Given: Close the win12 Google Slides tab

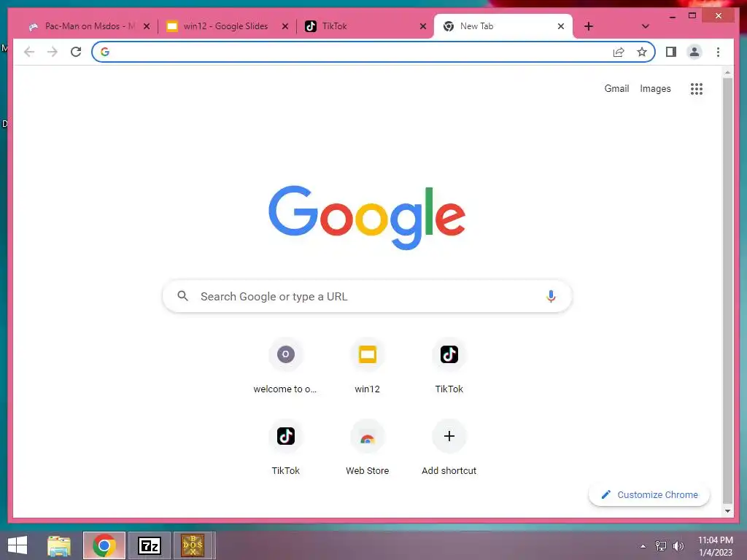Looking at the screenshot, I should [285, 26].
